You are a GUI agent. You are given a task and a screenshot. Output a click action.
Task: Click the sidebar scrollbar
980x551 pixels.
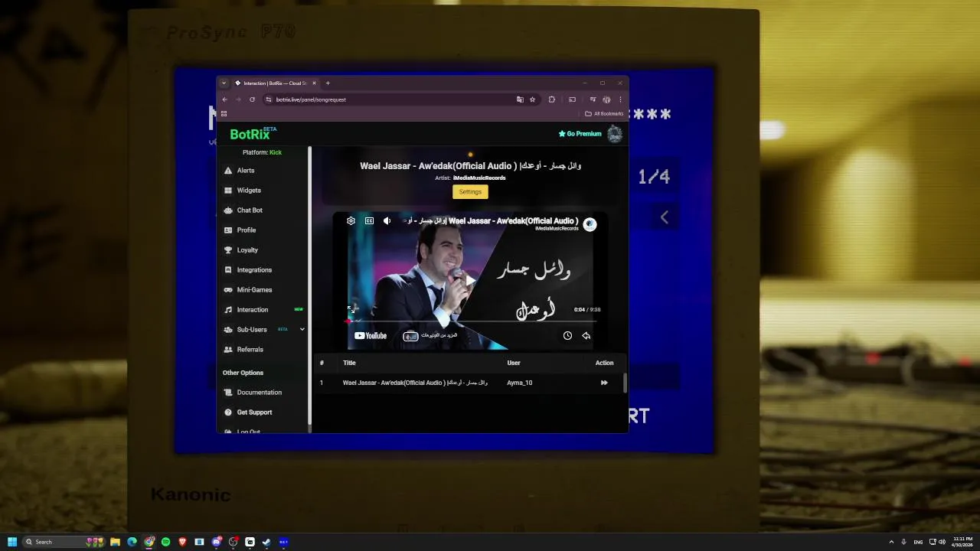click(x=310, y=285)
